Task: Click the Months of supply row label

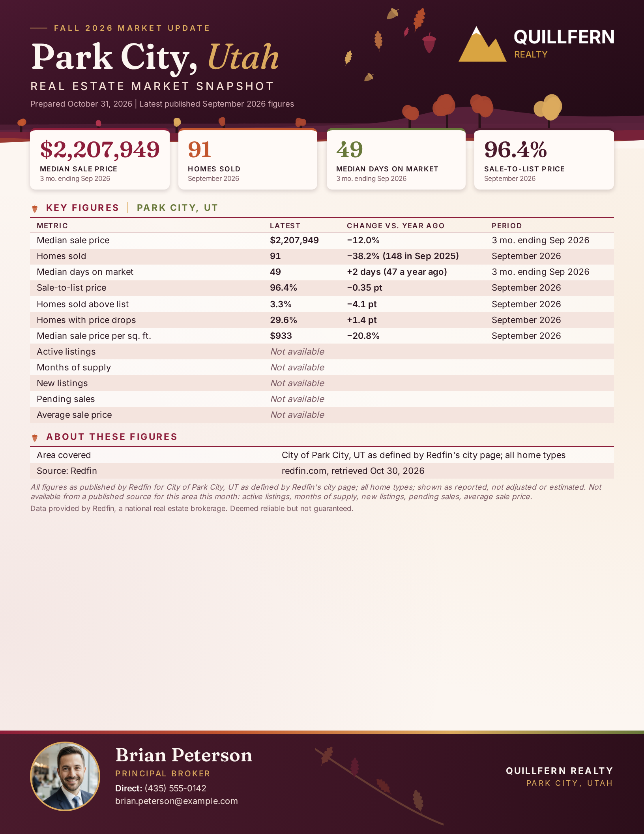Action: click(x=73, y=367)
